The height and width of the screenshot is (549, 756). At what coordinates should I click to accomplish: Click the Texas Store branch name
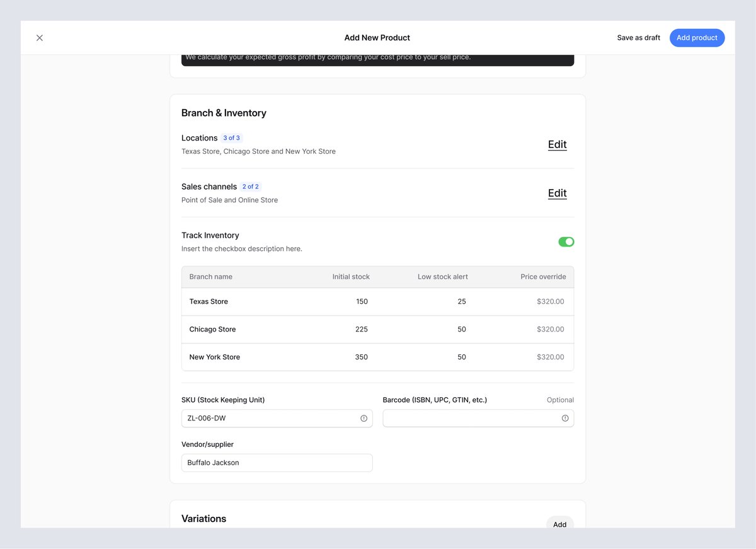click(209, 302)
